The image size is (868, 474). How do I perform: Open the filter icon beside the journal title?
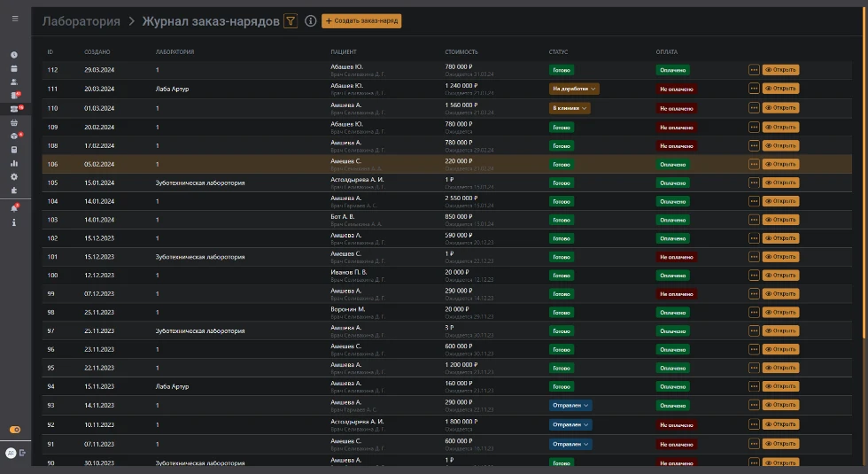point(291,21)
